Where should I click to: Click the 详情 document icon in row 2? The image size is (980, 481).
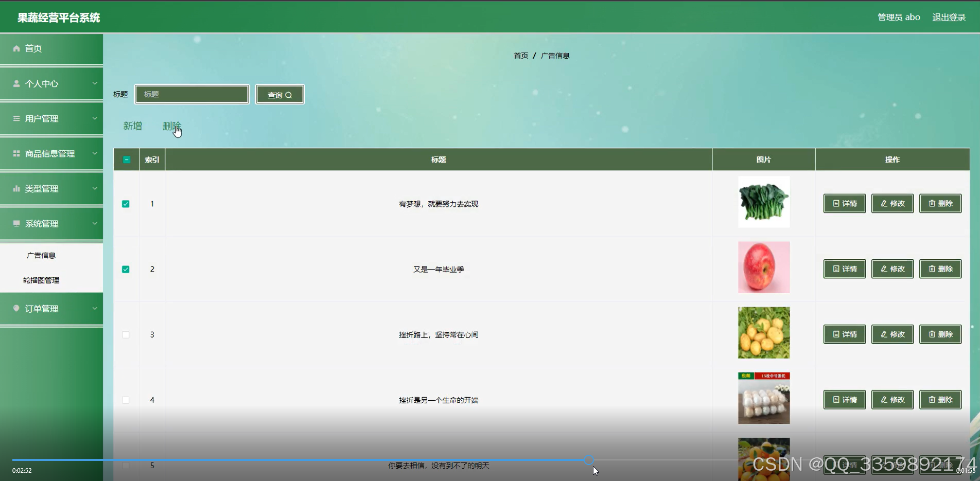tap(836, 269)
